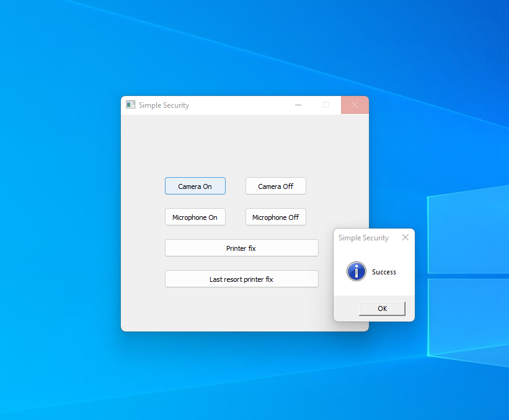
Task: Click the Camera On button
Action: pyautogui.click(x=195, y=186)
